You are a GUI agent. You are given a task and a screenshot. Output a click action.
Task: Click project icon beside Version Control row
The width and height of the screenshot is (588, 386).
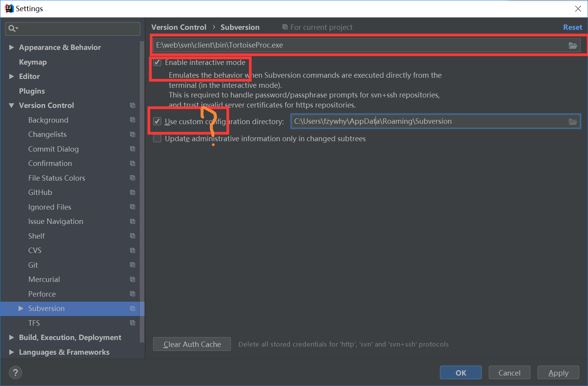coord(133,106)
